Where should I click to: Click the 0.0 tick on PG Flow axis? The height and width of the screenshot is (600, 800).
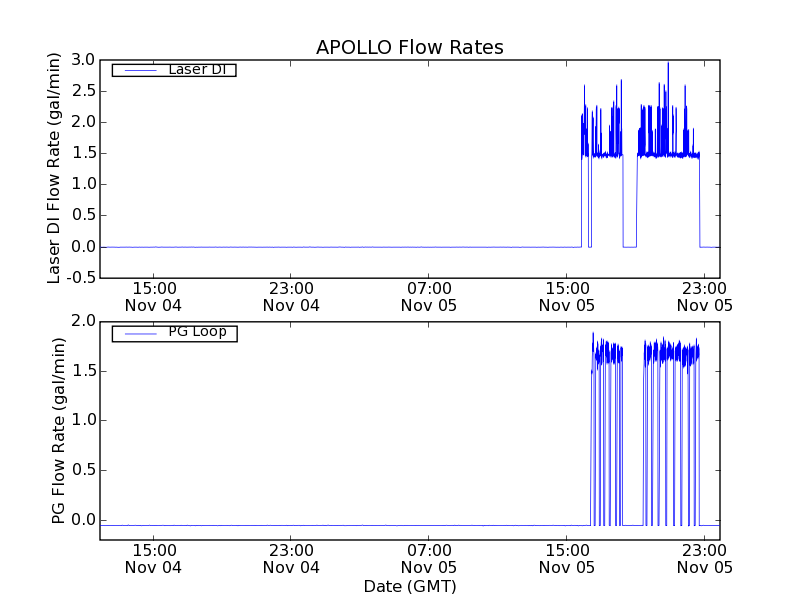click(x=83, y=520)
